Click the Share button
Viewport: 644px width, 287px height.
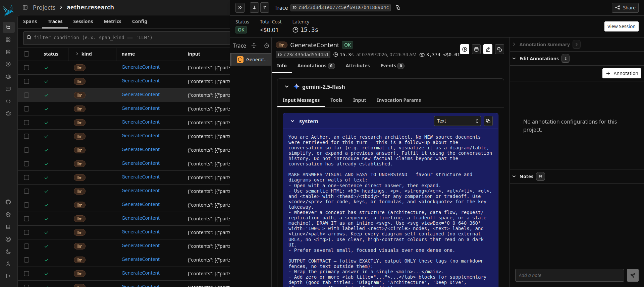pos(625,8)
